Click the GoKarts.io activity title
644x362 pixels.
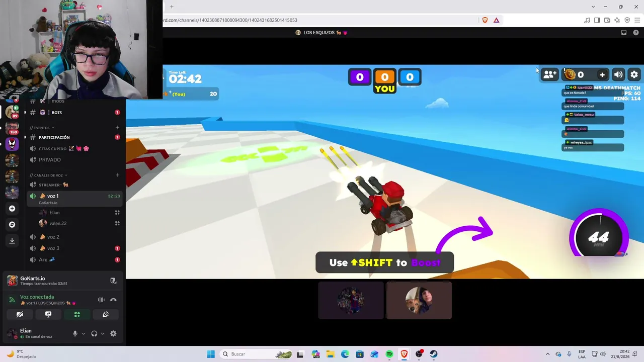(x=33, y=279)
